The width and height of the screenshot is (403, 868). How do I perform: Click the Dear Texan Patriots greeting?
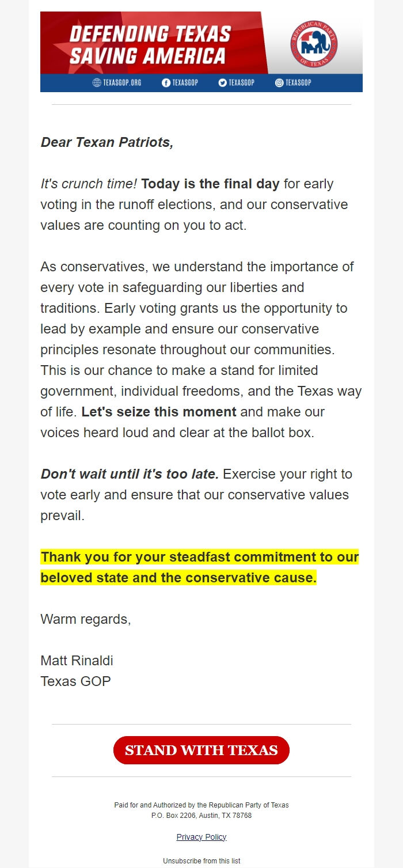[x=107, y=142]
